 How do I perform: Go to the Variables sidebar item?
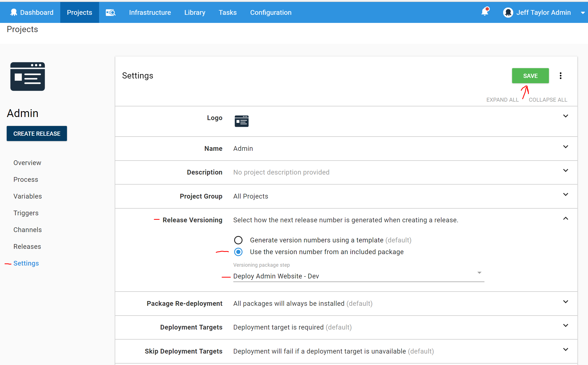(28, 196)
